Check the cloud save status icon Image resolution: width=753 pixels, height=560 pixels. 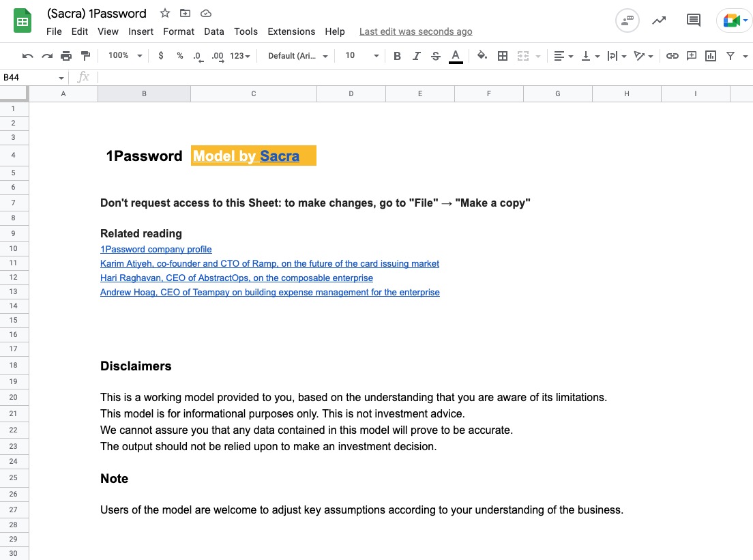point(205,14)
